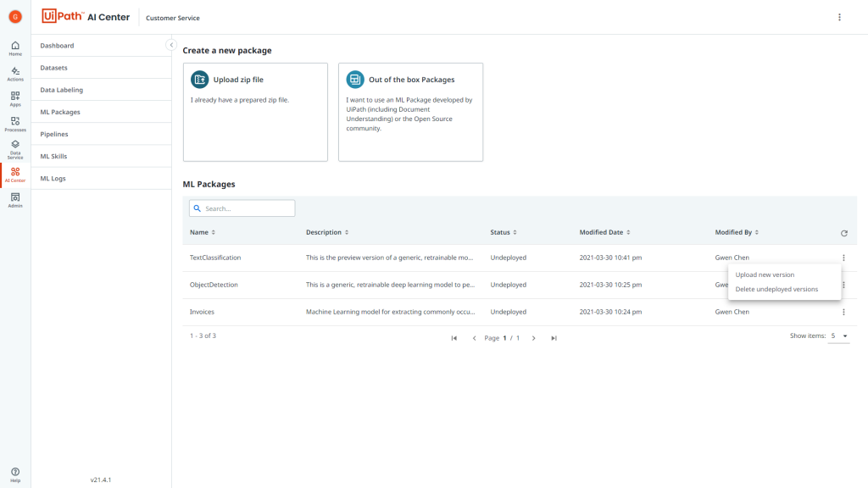Open AI Center in the left rail
868x488 pixels.
15,175
